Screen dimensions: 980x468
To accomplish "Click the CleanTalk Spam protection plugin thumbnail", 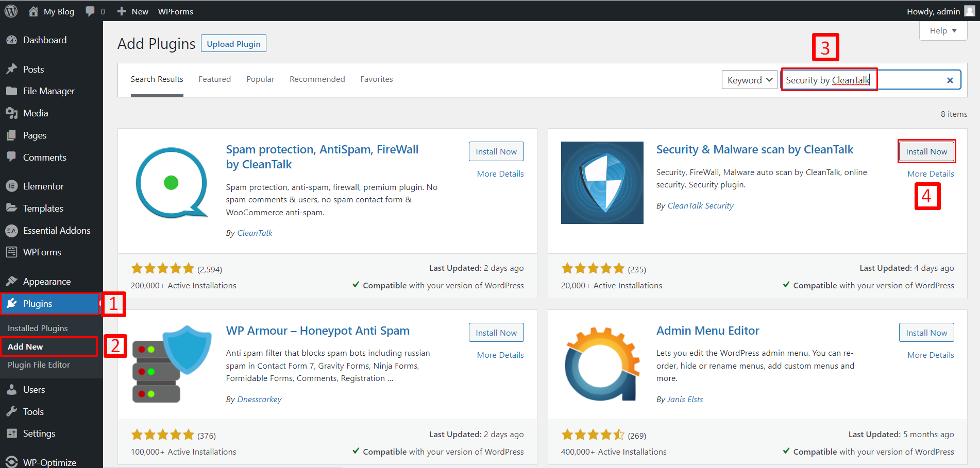I will (172, 183).
